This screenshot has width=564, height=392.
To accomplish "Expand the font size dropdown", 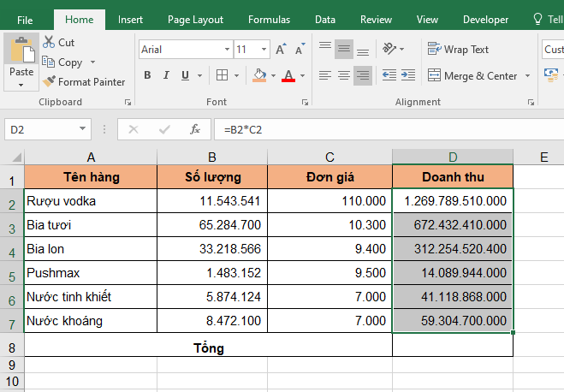I will [264, 50].
